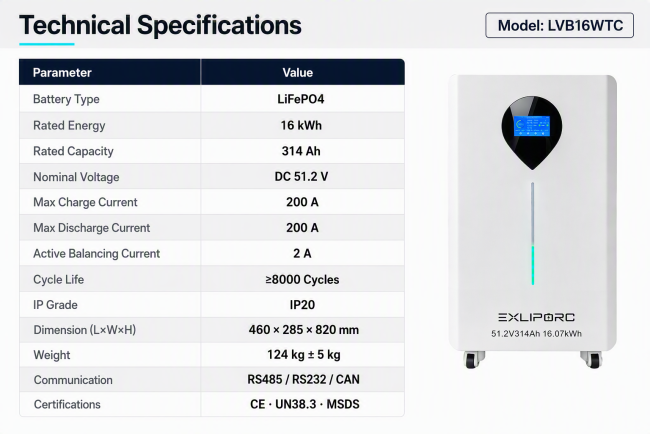Click the EXLIPORC brand logo
650x434 pixels.
click(536, 318)
